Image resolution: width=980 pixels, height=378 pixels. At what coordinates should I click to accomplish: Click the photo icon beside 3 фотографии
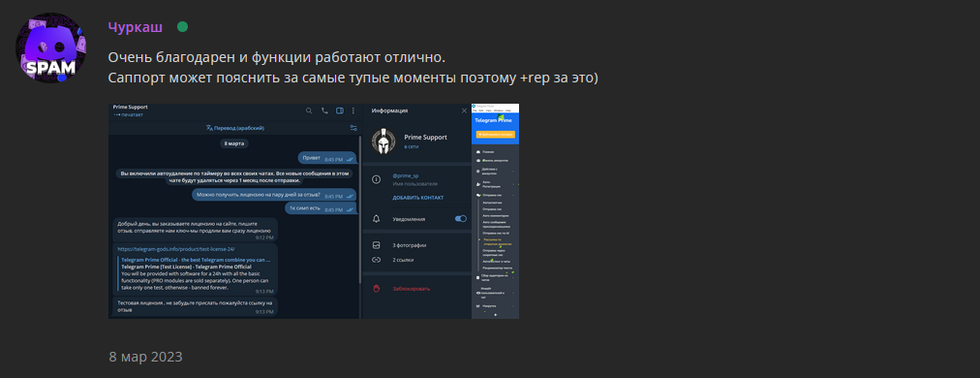377,245
